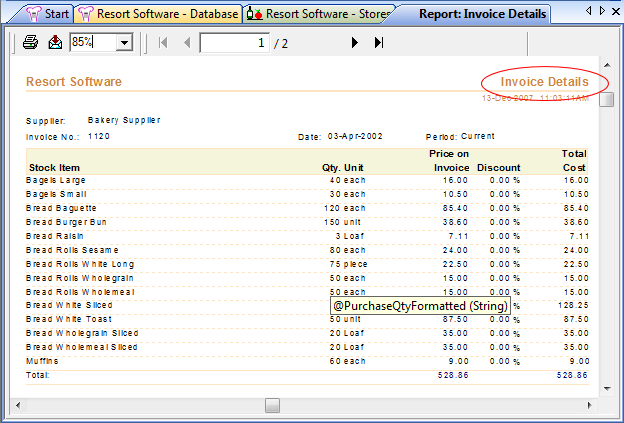Click the vertical scrollbar thumb
624x423 pixels.
(x=607, y=99)
